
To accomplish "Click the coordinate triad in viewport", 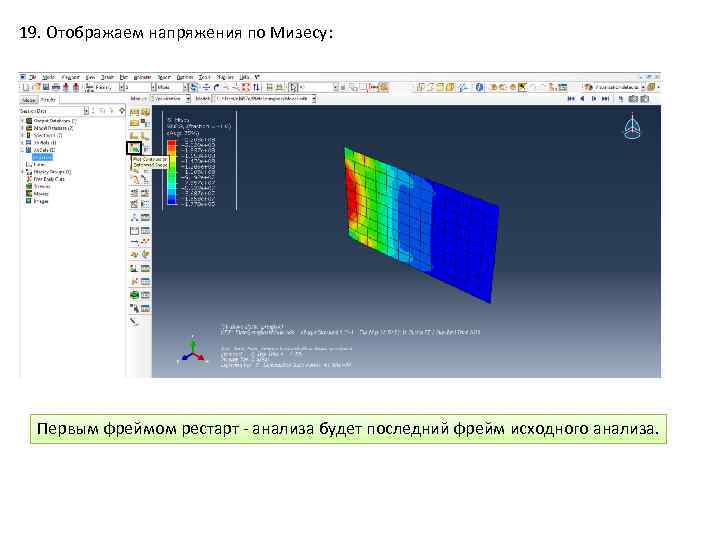I will click(193, 350).
